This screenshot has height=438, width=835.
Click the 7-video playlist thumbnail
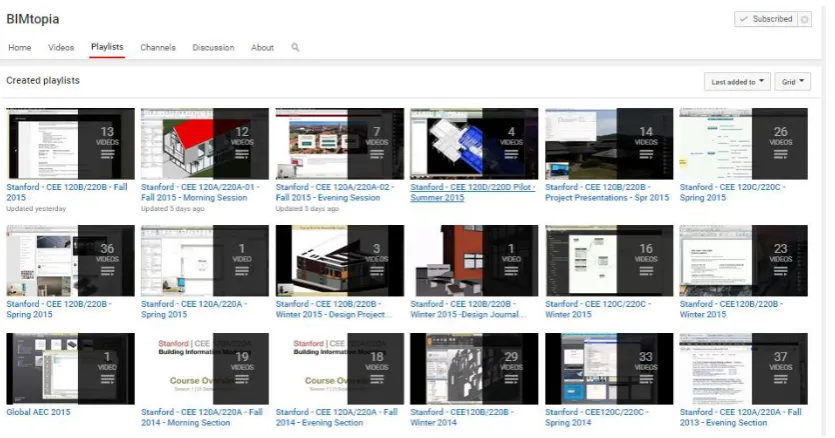point(340,144)
